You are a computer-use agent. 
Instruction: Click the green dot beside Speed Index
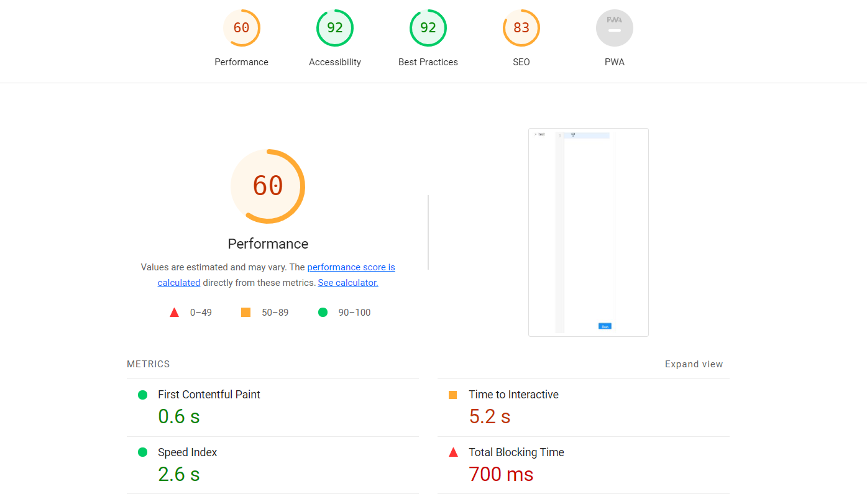click(142, 452)
